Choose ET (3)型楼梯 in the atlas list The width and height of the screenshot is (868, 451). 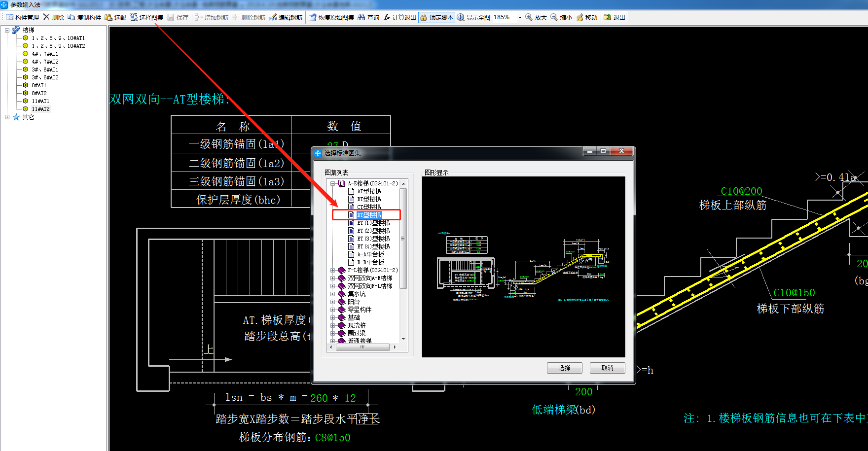click(x=373, y=239)
